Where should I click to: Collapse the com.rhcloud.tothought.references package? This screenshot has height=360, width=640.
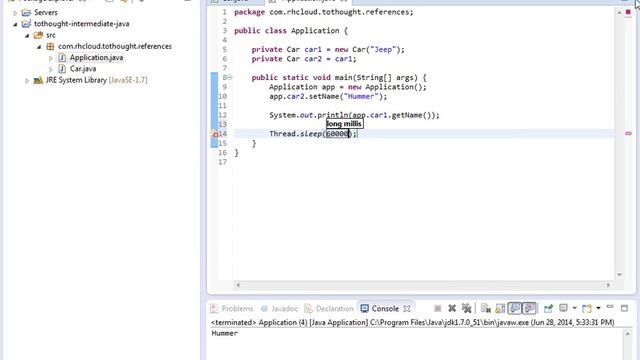pos(39,47)
